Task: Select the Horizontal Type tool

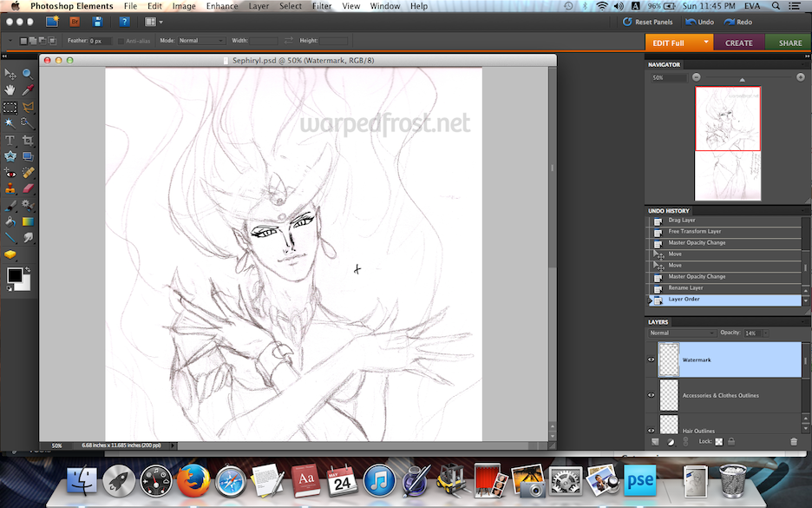Action: point(10,141)
